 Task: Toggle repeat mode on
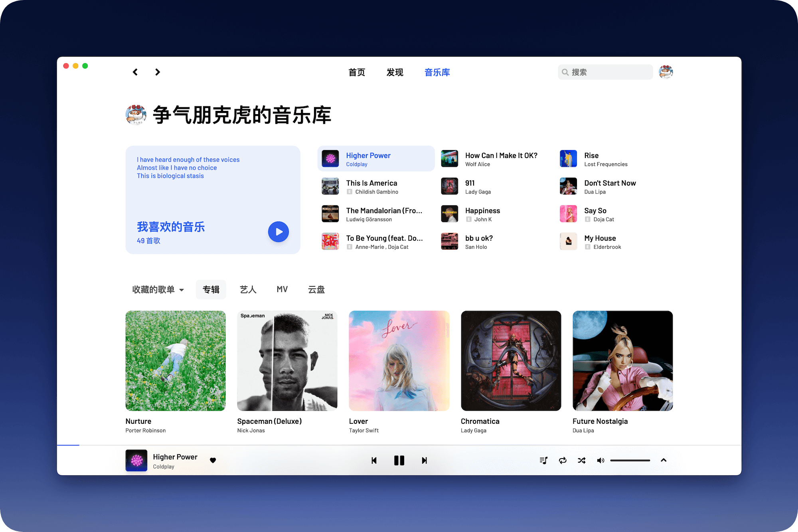[x=561, y=460]
